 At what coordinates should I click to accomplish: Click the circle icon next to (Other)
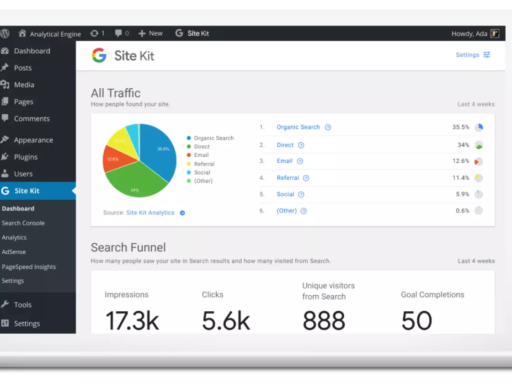click(304, 211)
